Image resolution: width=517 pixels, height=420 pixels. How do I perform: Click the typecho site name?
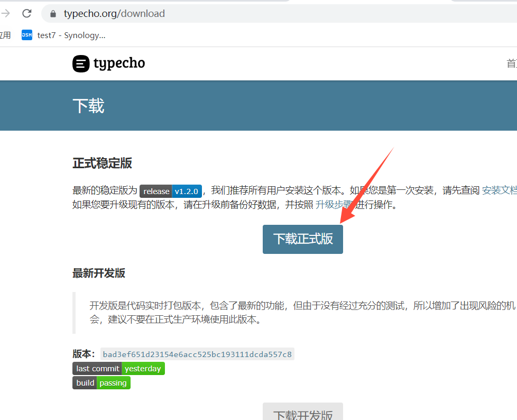click(x=119, y=63)
